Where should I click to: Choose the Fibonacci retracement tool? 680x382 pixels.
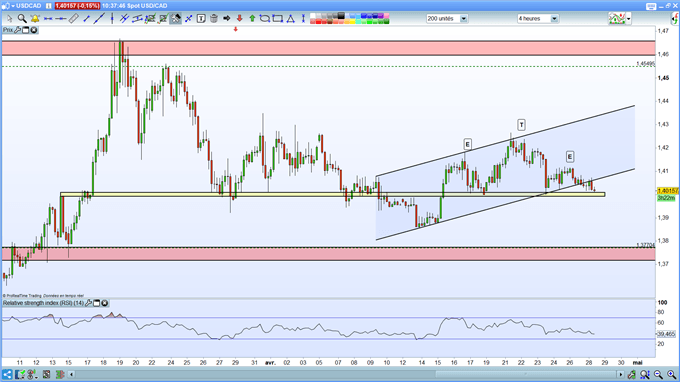tap(150, 19)
